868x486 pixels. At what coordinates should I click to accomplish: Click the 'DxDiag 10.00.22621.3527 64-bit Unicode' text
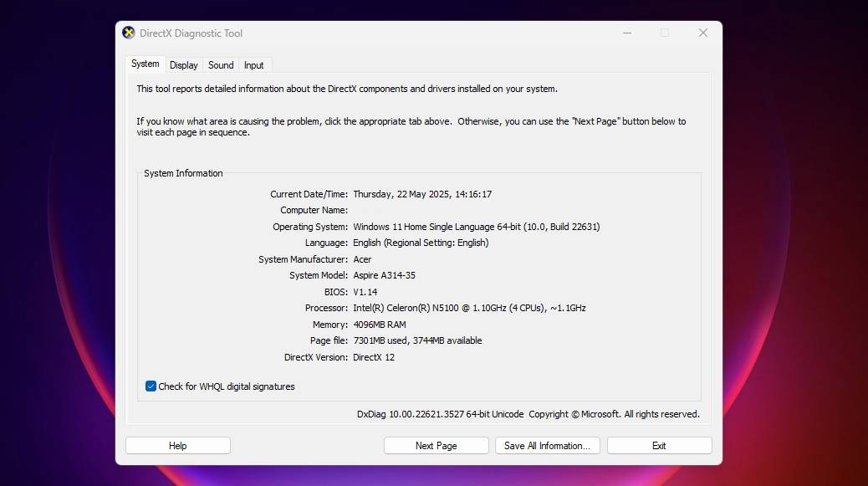pos(440,415)
